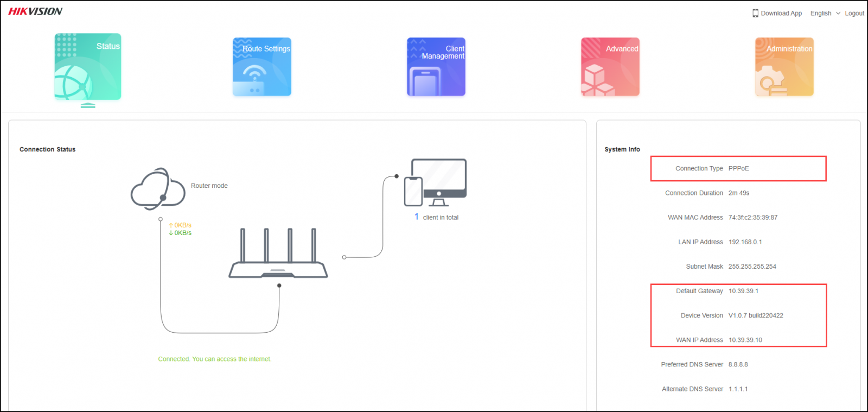
Task: Open Route Settings tile
Action: point(262,67)
